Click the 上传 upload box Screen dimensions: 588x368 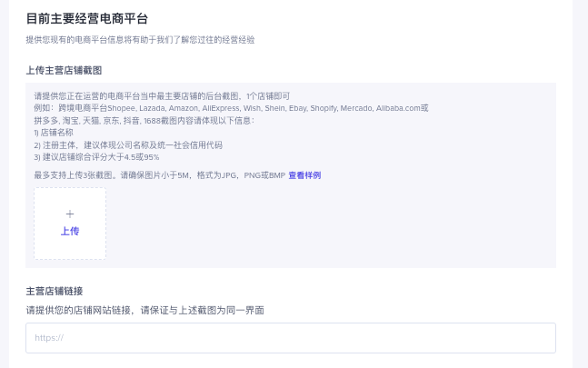click(x=70, y=224)
